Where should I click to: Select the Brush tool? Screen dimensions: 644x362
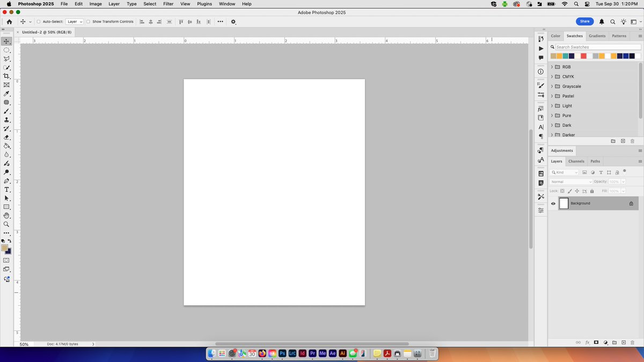pyautogui.click(x=7, y=111)
